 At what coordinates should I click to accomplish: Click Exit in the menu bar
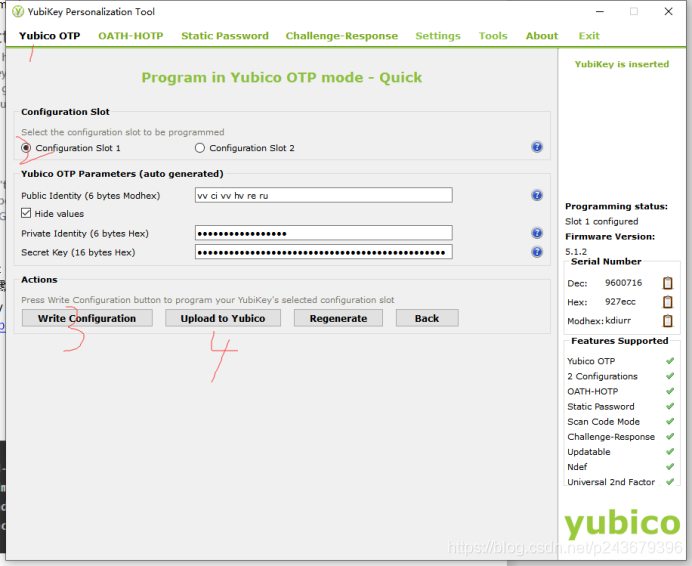click(589, 36)
